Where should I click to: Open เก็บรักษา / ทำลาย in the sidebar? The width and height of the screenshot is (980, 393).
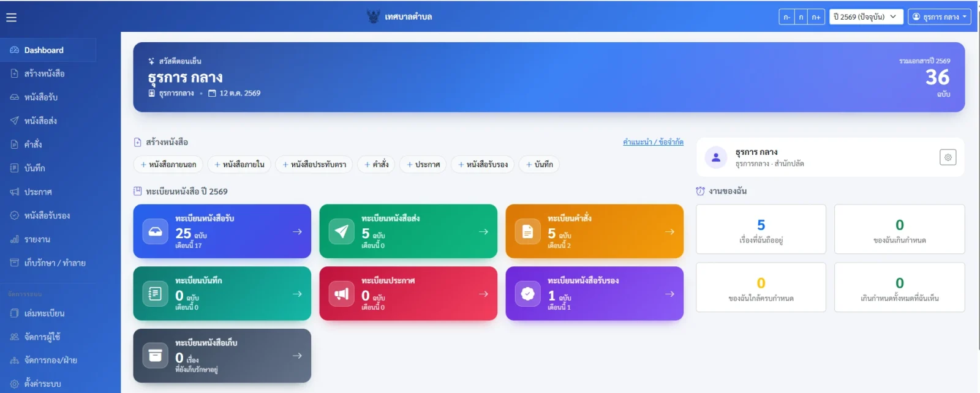pyautogui.click(x=48, y=263)
